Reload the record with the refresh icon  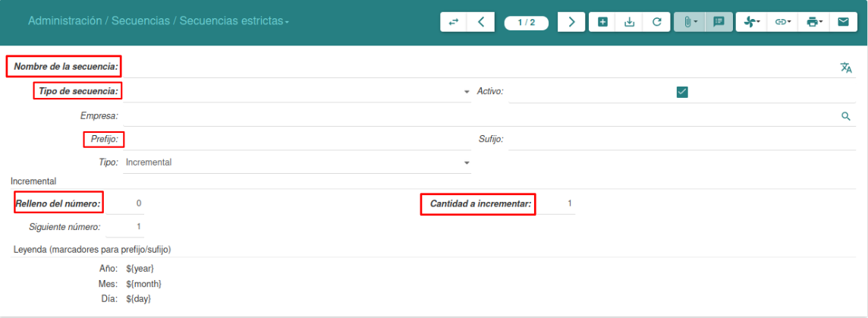[x=656, y=22]
